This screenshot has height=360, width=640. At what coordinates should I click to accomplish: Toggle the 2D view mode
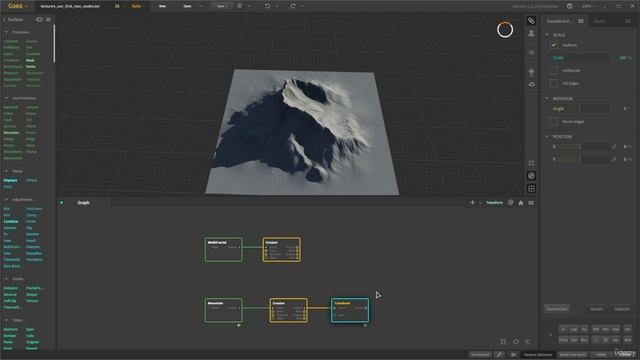531,52
